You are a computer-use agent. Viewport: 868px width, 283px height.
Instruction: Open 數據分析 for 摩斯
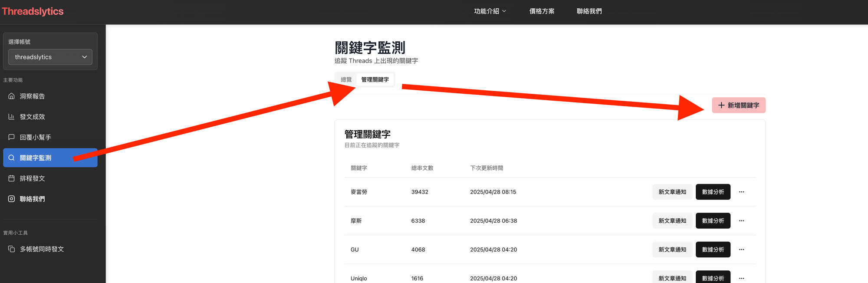point(713,220)
